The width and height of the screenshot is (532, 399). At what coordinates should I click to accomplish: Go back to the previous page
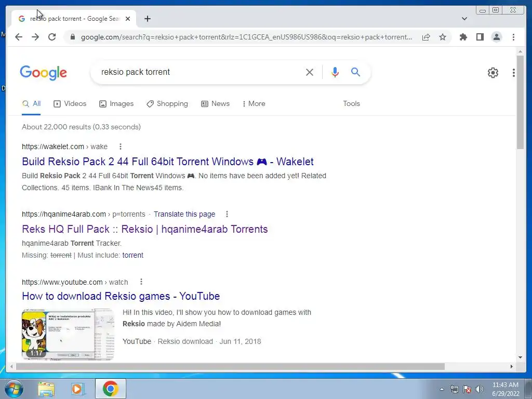click(x=19, y=37)
